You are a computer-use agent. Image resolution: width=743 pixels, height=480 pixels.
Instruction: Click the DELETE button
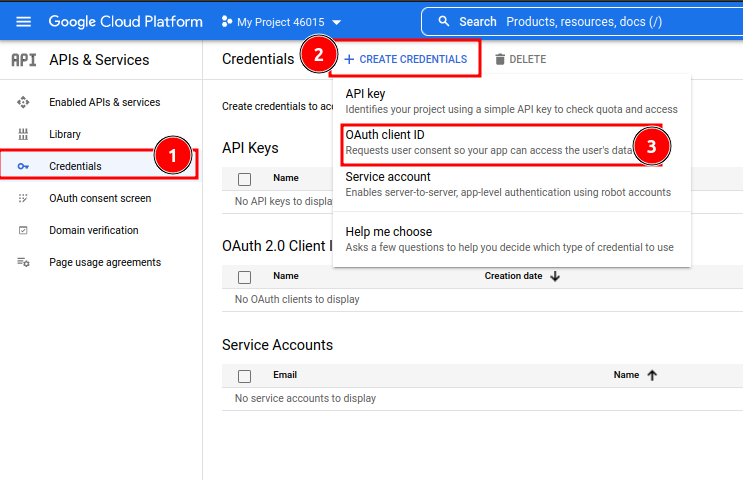coord(521,59)
